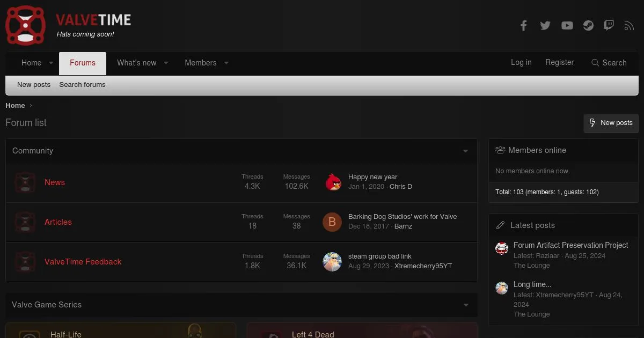Switch to the Forums tab
The image size is (644, 338).
[83, 63]
